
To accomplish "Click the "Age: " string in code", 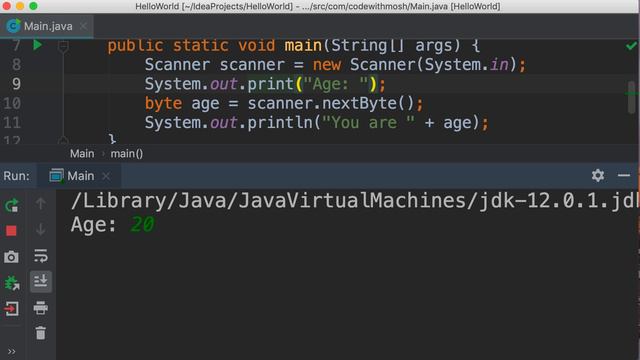I will click(x=336, y=84).
